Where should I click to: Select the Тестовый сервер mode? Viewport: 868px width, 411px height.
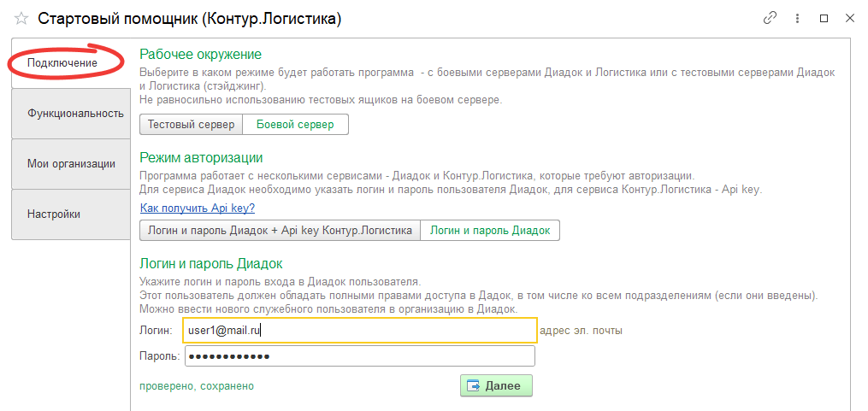191,125
